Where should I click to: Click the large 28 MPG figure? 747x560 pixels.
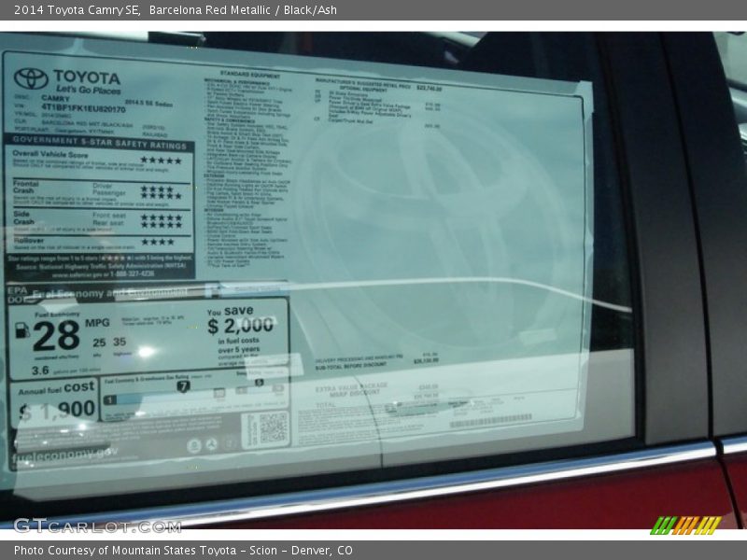click(x=56, y=332)
